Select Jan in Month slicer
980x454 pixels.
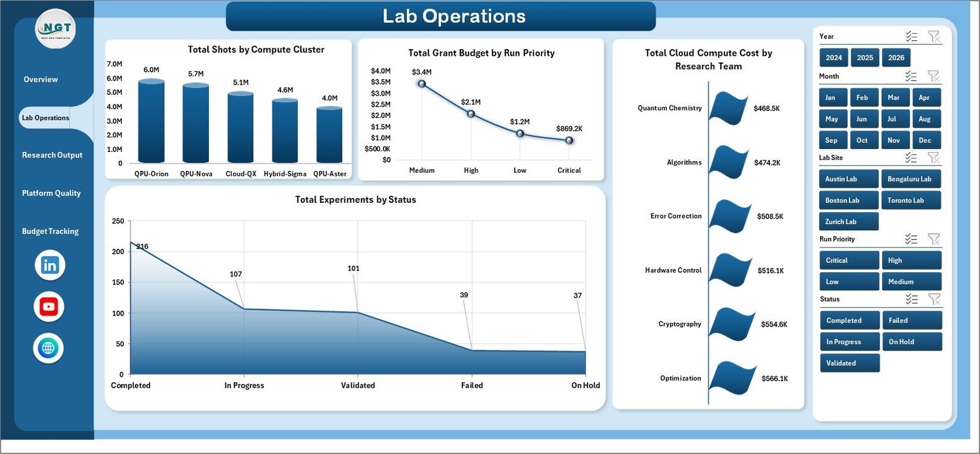click(x=833, y=97)
